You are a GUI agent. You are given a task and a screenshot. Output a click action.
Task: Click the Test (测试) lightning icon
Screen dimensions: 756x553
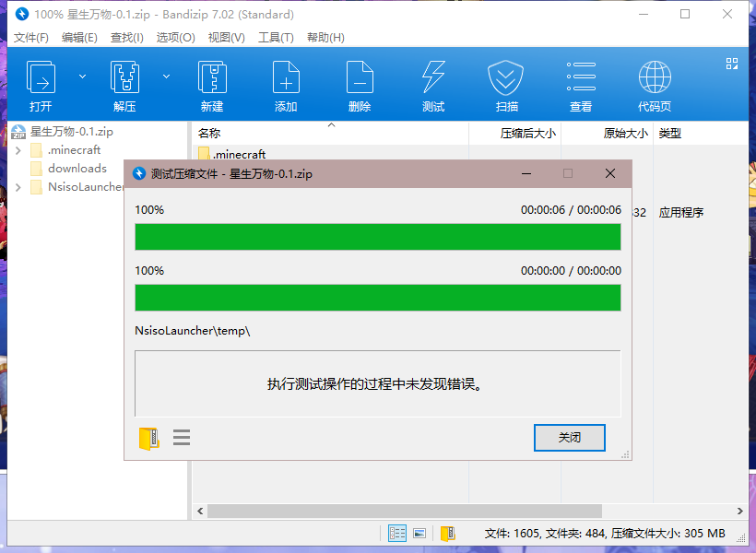[x=433, y=77]
